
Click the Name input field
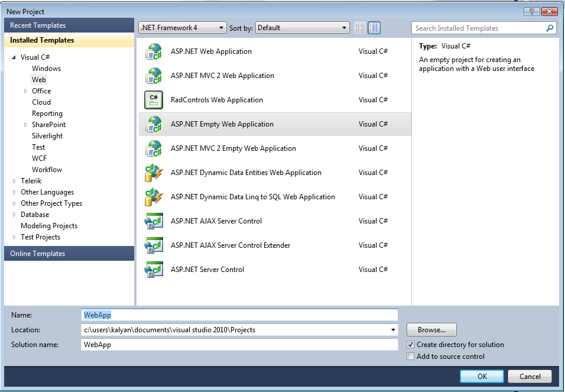click(x=239, y=315)
